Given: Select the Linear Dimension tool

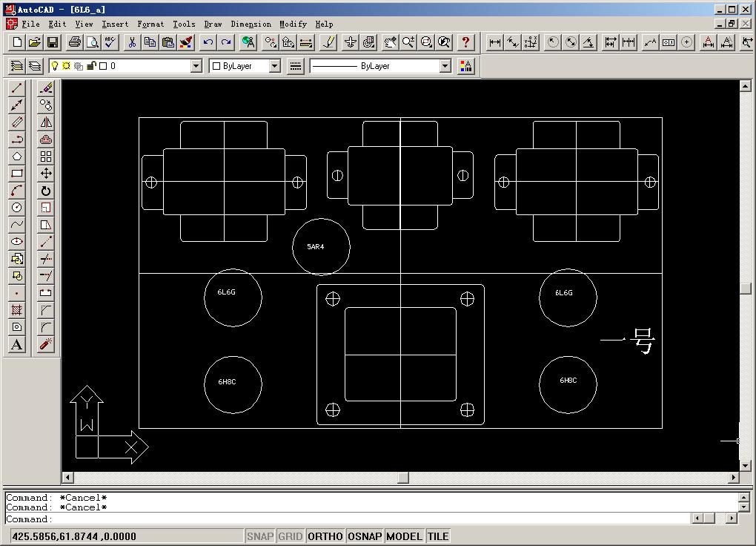Looking at the screenshot, I should (x=494, y=42).
